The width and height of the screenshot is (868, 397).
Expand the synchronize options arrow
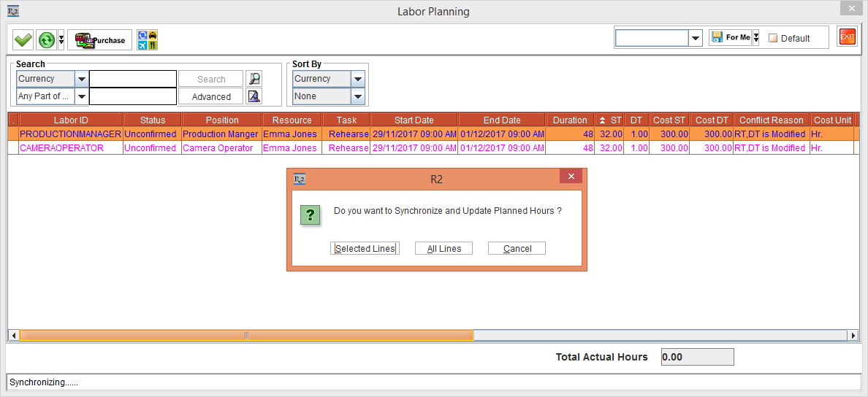click(x=61, y=40)
